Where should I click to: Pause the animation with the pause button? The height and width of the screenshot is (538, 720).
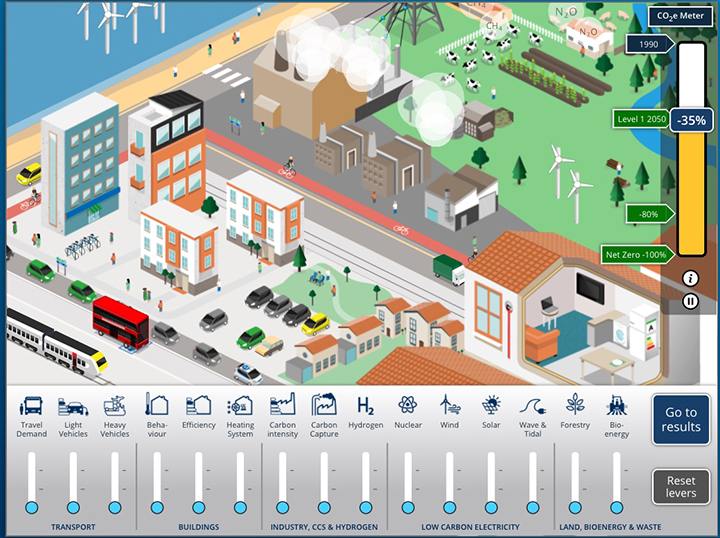click(x=690, y=301)
